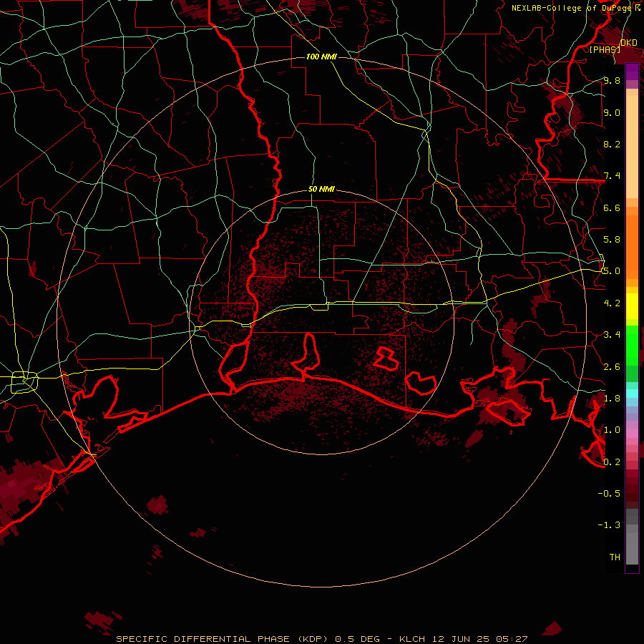Click the DKD label above color scale
This screenshot has height=644, width=644.
[x=628, y=43]
